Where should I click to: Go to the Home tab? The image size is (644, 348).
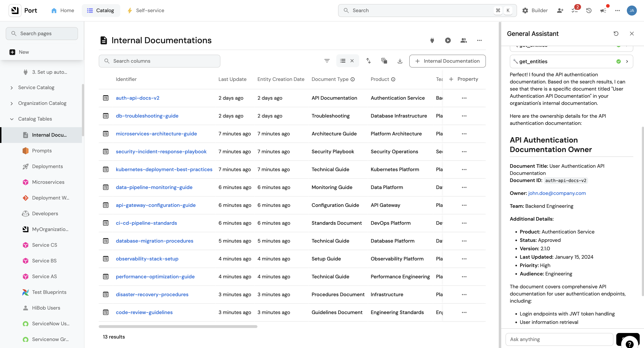coord(63,11)
